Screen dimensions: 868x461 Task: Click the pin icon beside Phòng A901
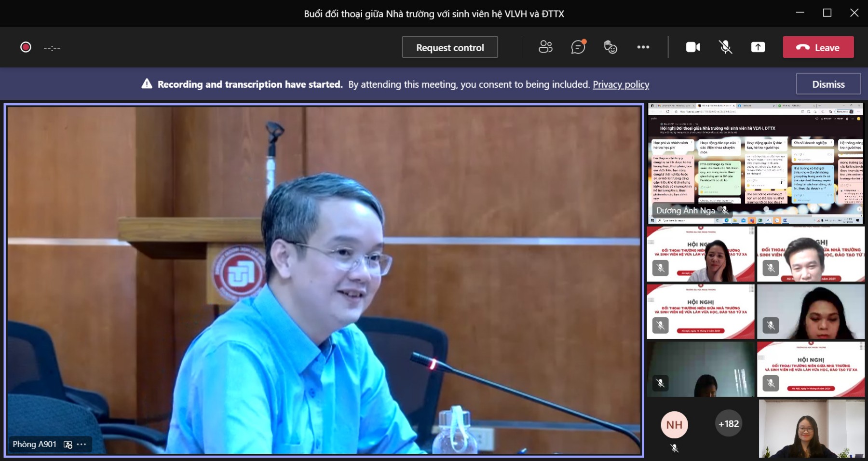(68, 445)
